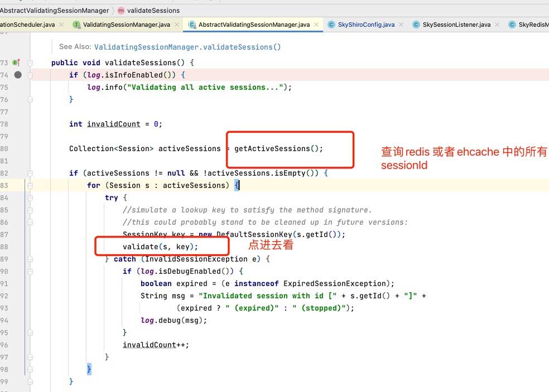Click the fold end marker on line 95
The width and height of the screenshot is (549, 392).
[30, 332]
